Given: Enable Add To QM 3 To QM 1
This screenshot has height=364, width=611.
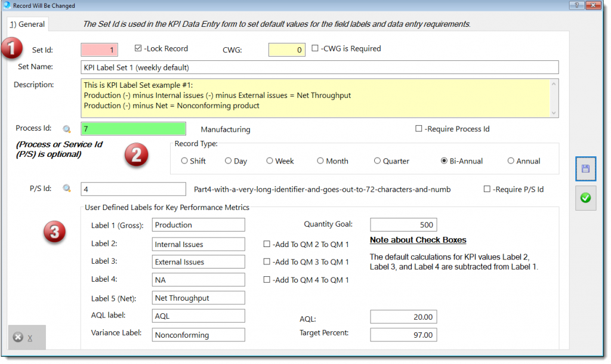Looking at the screenshot, I should [x=267, y=261].
